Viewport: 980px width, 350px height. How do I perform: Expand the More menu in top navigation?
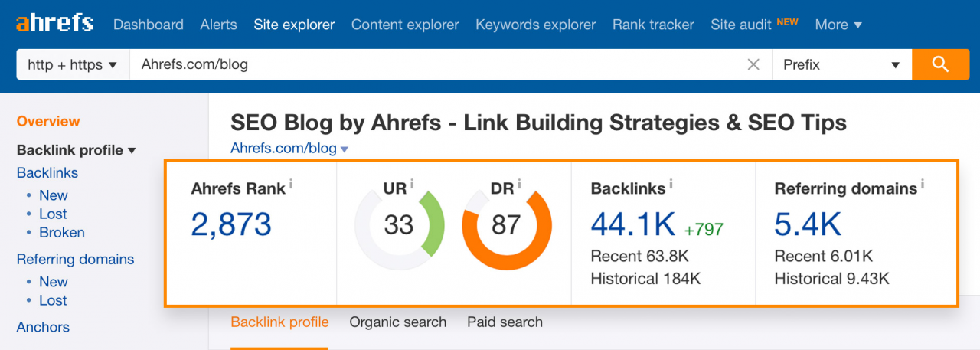pos(838,25)
